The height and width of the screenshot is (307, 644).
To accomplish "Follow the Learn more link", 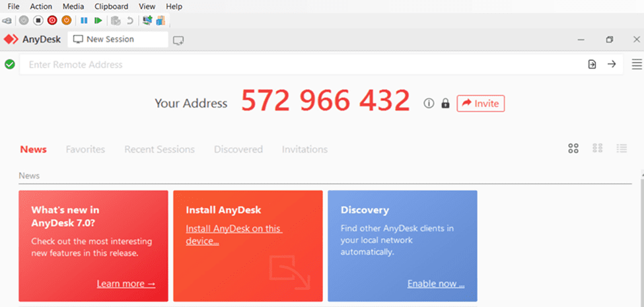I will [126, 284].
